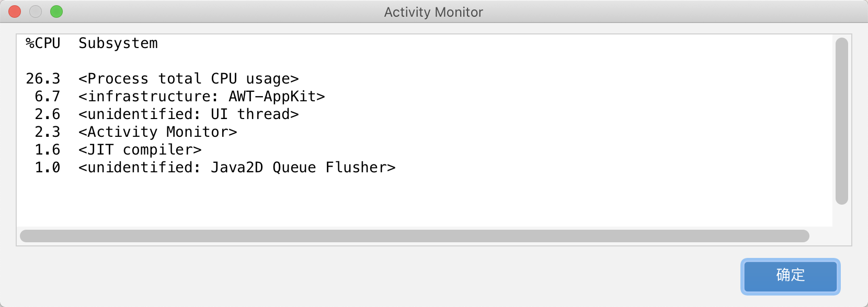The image size is (868, 307).
Task: Click the green zoom window button
Action: pos(56,11)
